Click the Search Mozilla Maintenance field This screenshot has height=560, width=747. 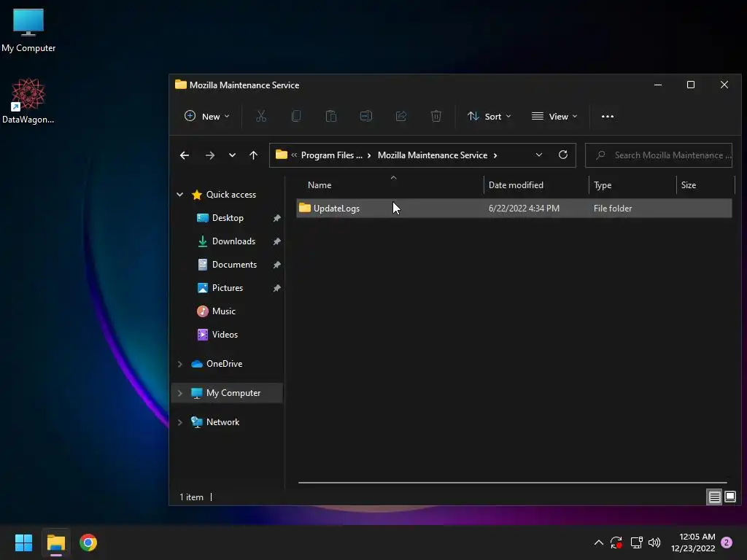pos(659,155)
